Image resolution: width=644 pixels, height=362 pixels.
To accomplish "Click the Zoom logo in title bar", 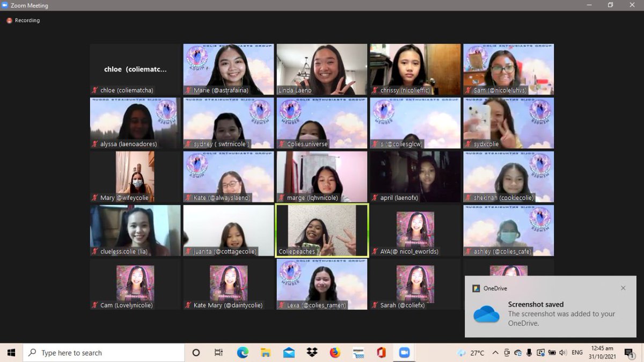I will point(5,5).
